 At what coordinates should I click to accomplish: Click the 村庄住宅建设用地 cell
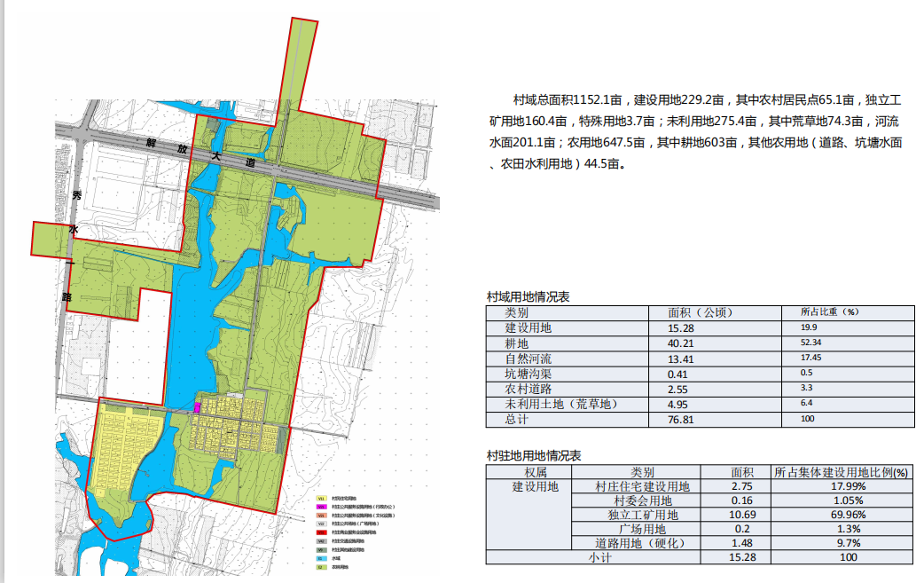click(x=642, y=487)
